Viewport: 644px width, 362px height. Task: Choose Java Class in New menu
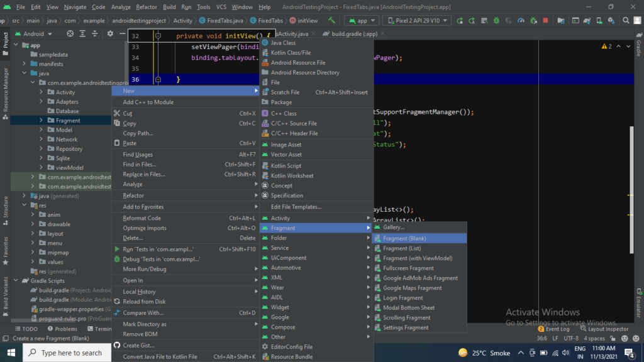(317, 43)
